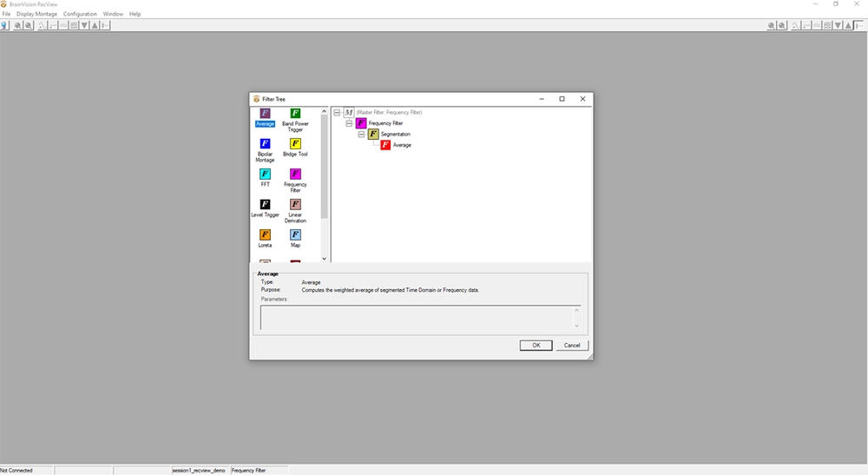Image resolution: width=868 pixels, height=475 pixels.
Task: Choose the Linear Derivation filter icon
Action: click(295, 204)
